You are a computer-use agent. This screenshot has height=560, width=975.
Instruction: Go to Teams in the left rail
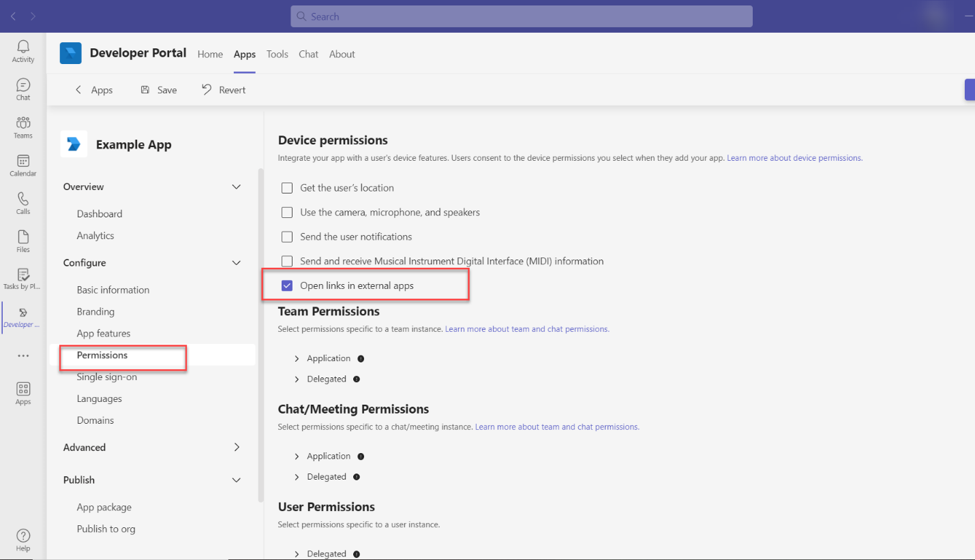pyautogui.click(x=23, y=127)
